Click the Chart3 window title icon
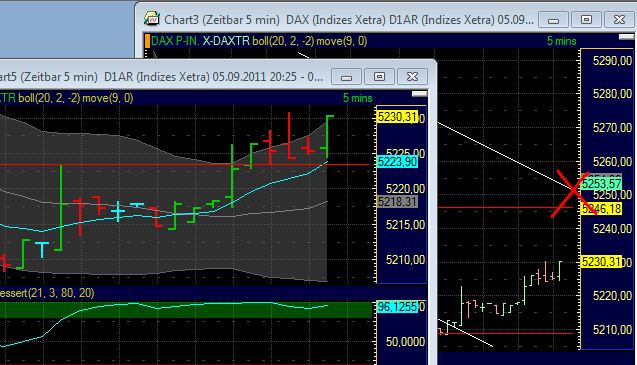 [152, 19]
